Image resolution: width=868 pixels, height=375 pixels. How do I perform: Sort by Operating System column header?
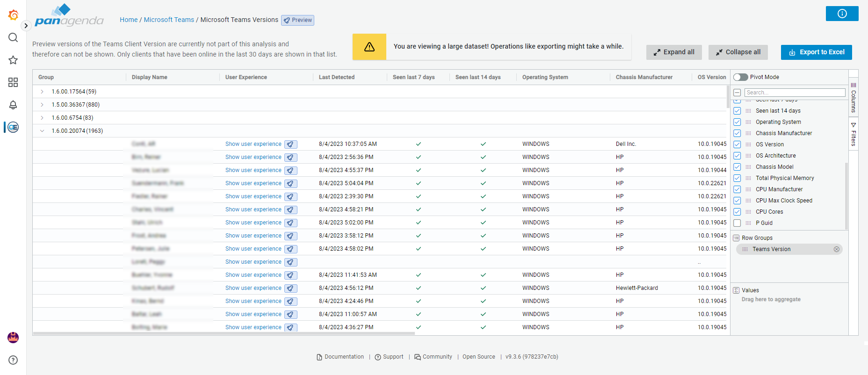[x=545, y=77]
